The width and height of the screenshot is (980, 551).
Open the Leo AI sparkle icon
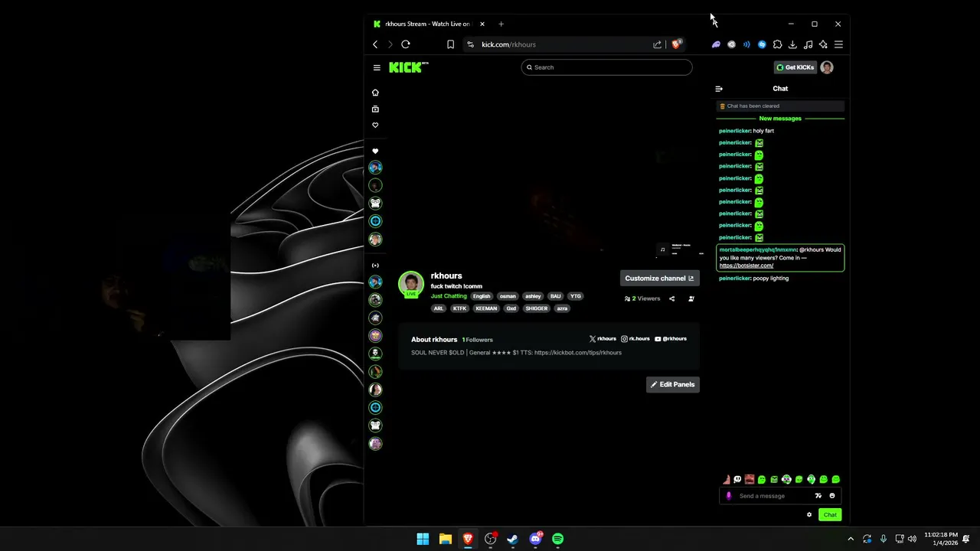823,44
